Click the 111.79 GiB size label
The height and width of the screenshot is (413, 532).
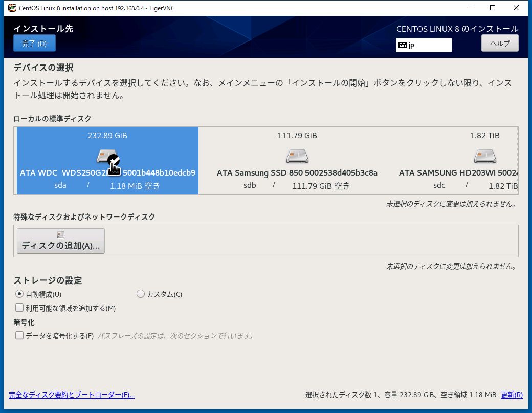tap(297, 136)
